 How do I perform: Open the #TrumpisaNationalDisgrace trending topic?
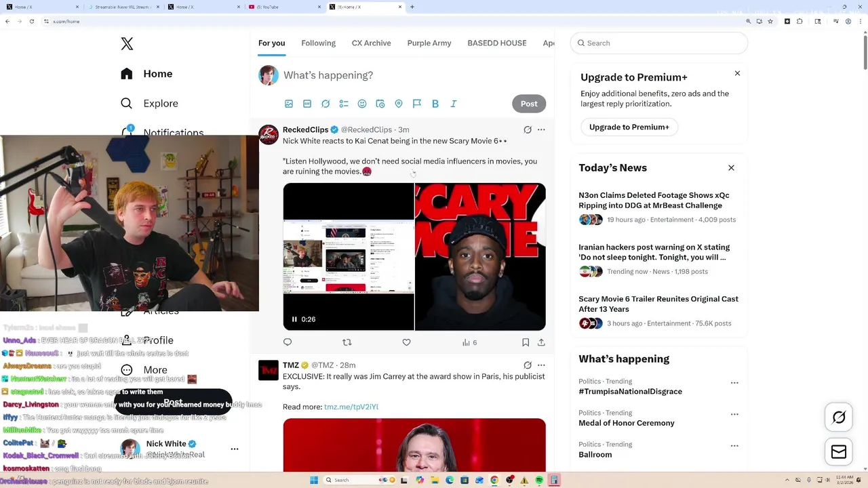tap(630, 392)
